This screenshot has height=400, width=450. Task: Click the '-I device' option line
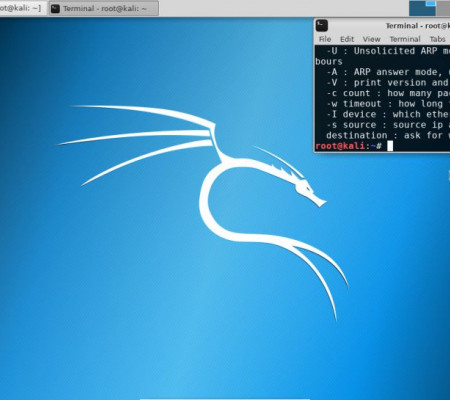tap(388, 114)
